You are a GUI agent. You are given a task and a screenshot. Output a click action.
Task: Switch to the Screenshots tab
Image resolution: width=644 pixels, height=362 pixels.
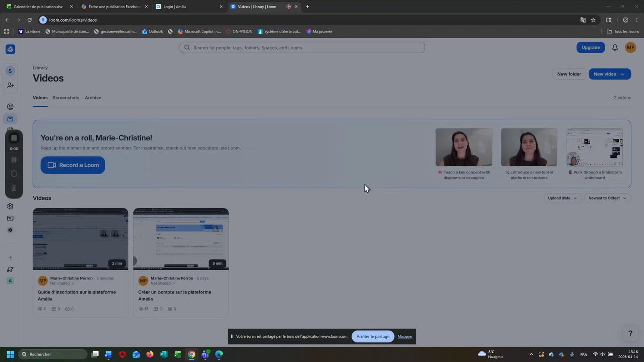point(66,98)
